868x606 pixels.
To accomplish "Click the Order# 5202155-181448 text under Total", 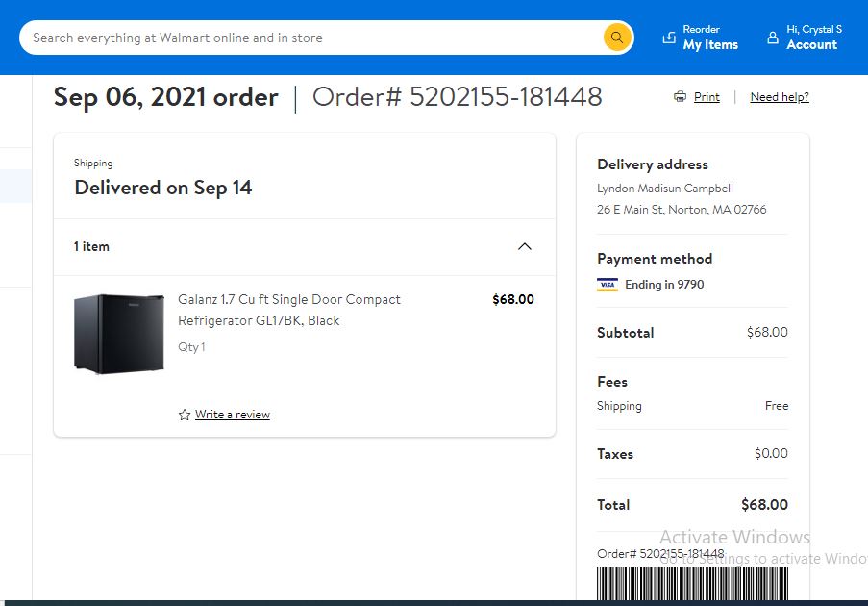I will tap(660, 553).
